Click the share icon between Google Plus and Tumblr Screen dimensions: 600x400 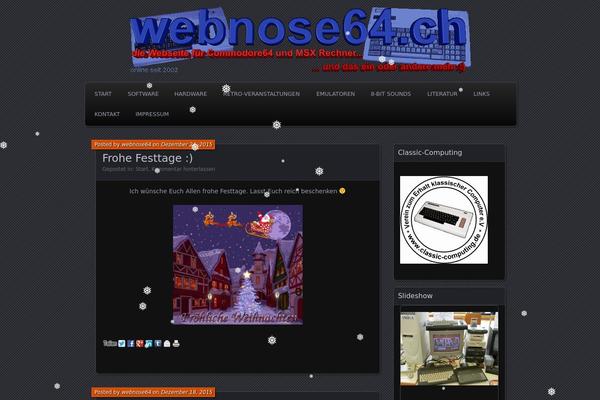tap(149, 343)
